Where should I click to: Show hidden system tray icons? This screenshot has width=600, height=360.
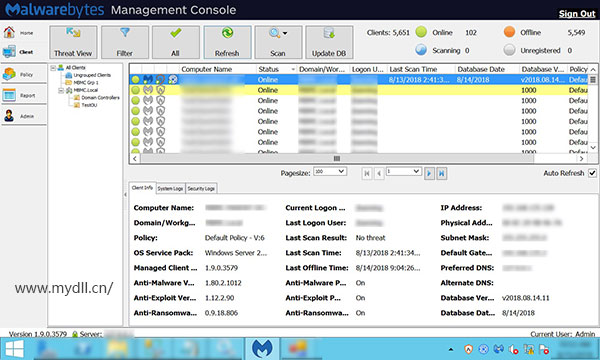point(451,349)
